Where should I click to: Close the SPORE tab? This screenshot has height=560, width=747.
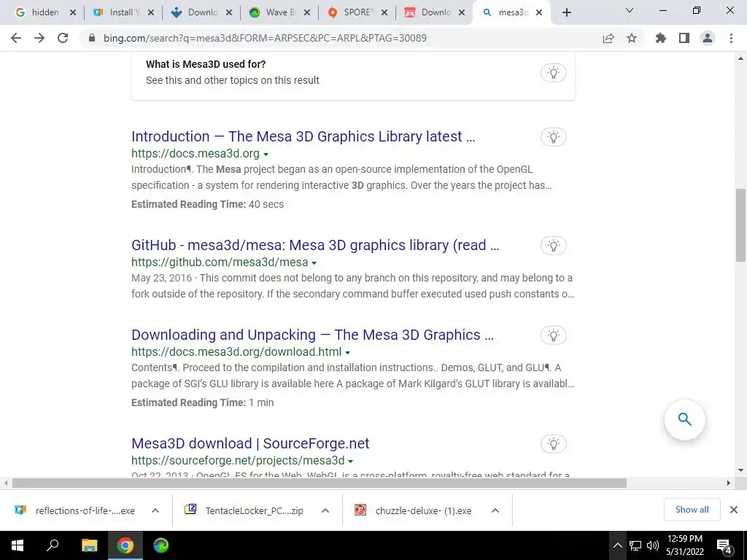click(384, 13)
